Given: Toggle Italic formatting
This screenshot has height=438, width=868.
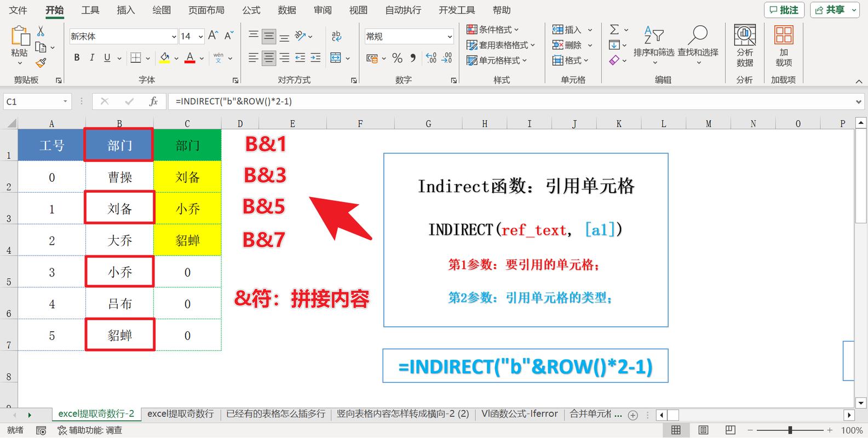Looking at the screenshot, I should [91, 58].
